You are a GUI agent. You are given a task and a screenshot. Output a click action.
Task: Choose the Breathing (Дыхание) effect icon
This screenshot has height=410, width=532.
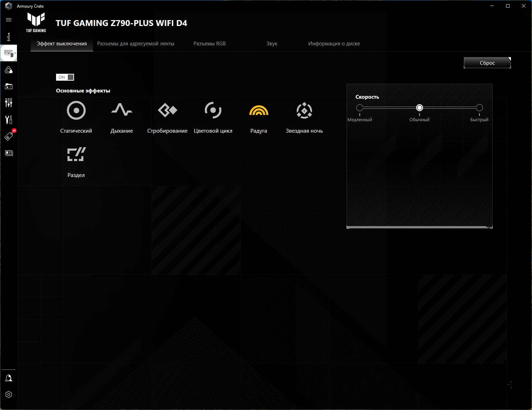click(x=122, y=110)
